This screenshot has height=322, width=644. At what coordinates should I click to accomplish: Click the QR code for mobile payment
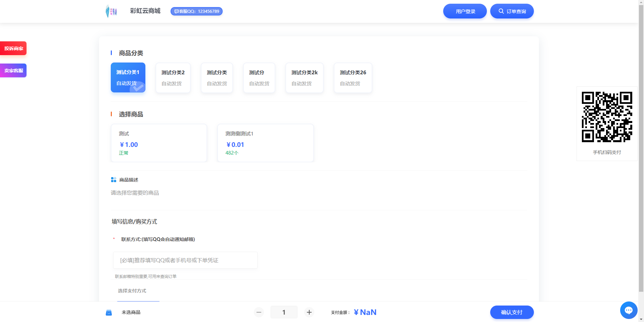click(607, 117)
